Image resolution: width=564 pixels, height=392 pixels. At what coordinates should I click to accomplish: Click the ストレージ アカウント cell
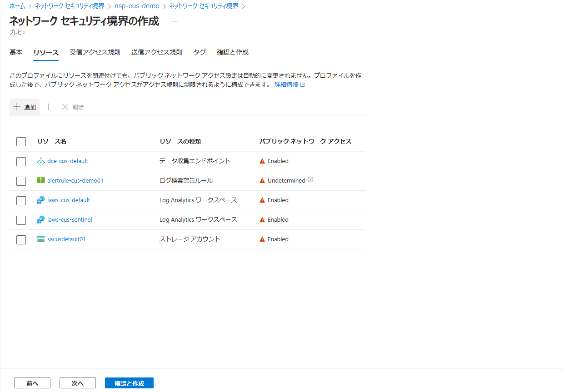tap(190, 239)
